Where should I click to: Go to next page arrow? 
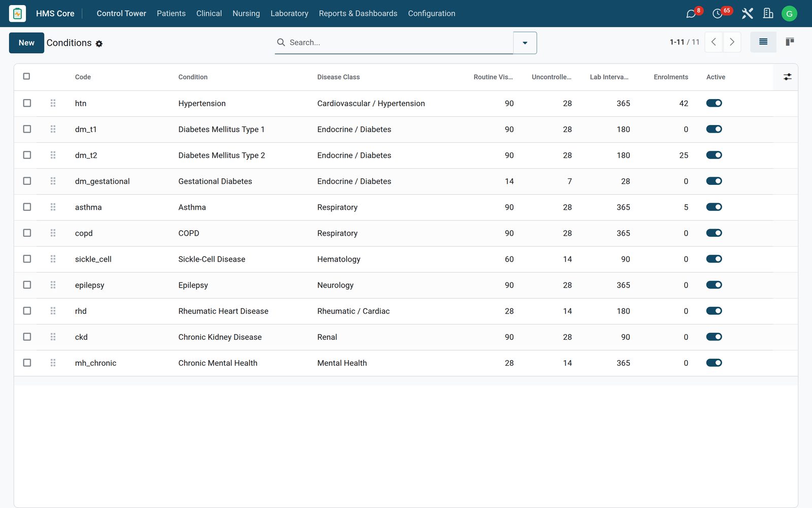[x=732, y=42]
